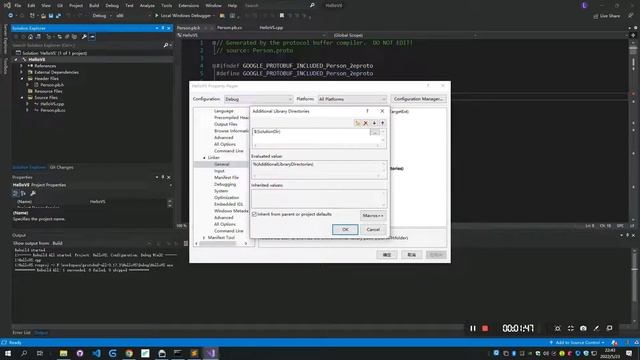Screen dimensions: 640x360
Task: Expand External Dependencies node
Action: tap(22, 72)
